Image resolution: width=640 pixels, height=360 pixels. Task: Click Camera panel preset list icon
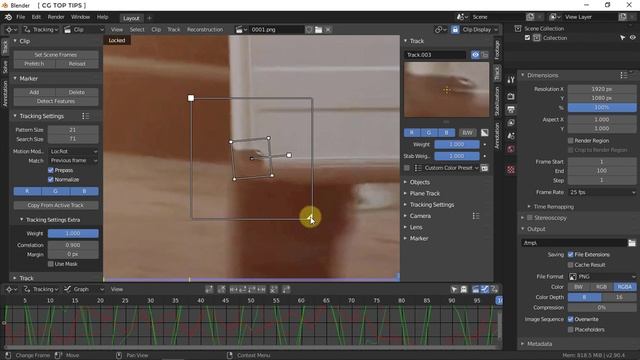(476, 216)
